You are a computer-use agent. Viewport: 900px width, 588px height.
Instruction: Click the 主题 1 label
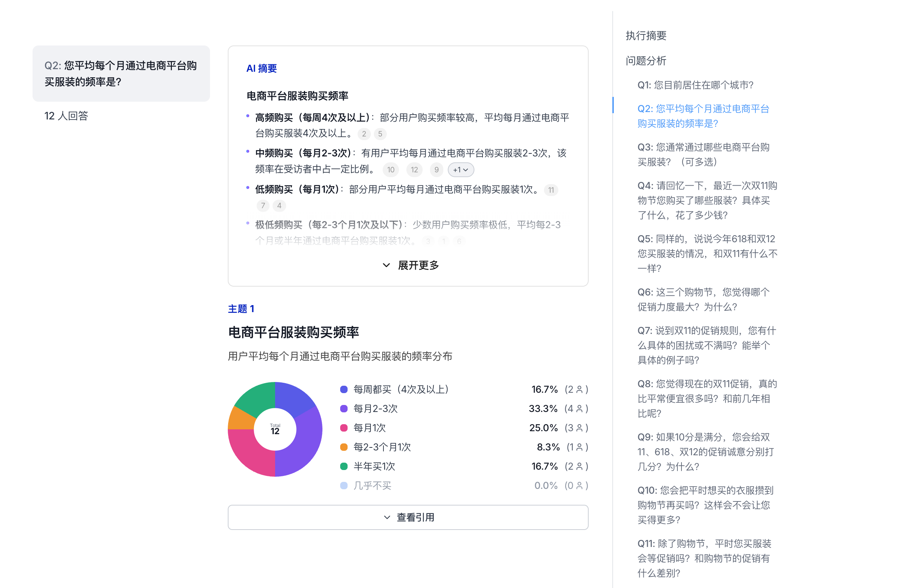pyautogui.click(x=241, y=309)
